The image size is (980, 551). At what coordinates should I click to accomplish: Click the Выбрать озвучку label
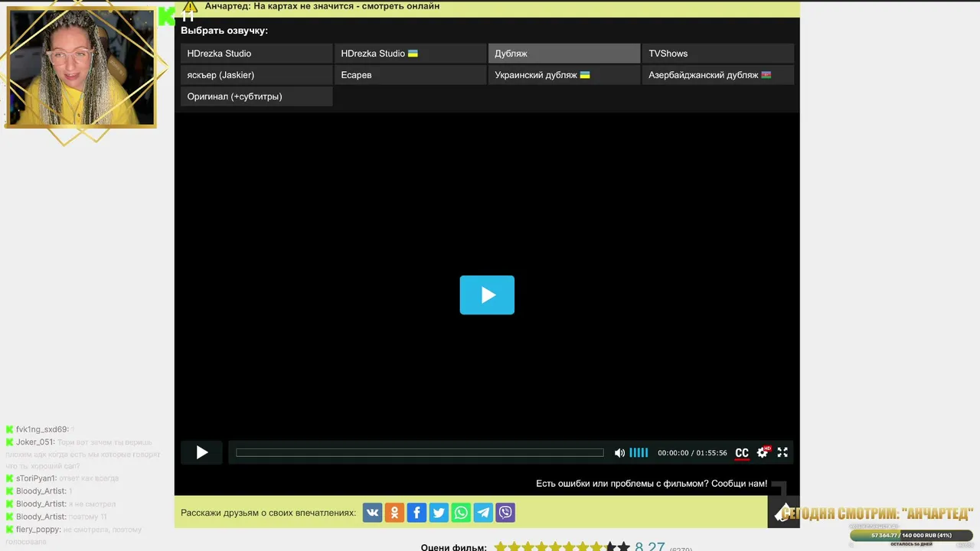coord(224,31)
